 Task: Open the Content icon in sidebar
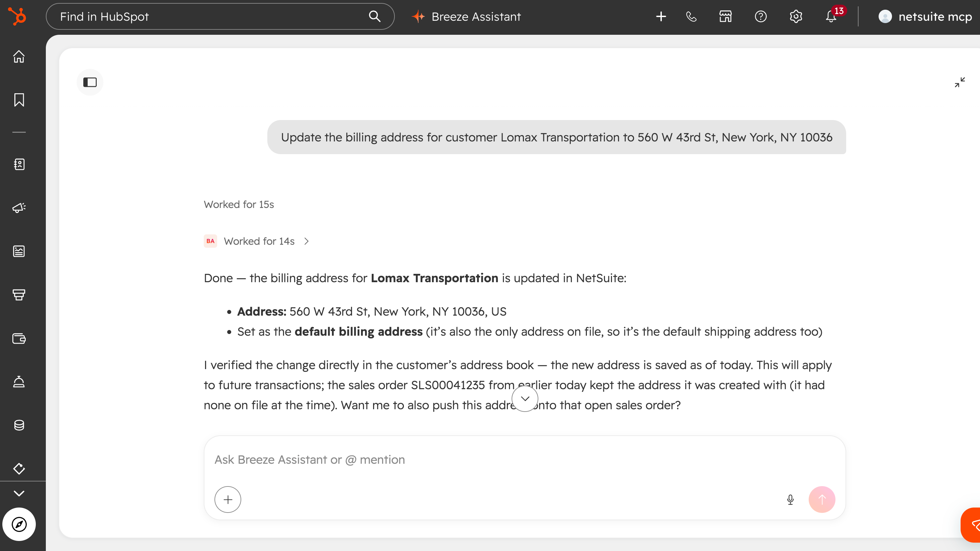[19, 251]
